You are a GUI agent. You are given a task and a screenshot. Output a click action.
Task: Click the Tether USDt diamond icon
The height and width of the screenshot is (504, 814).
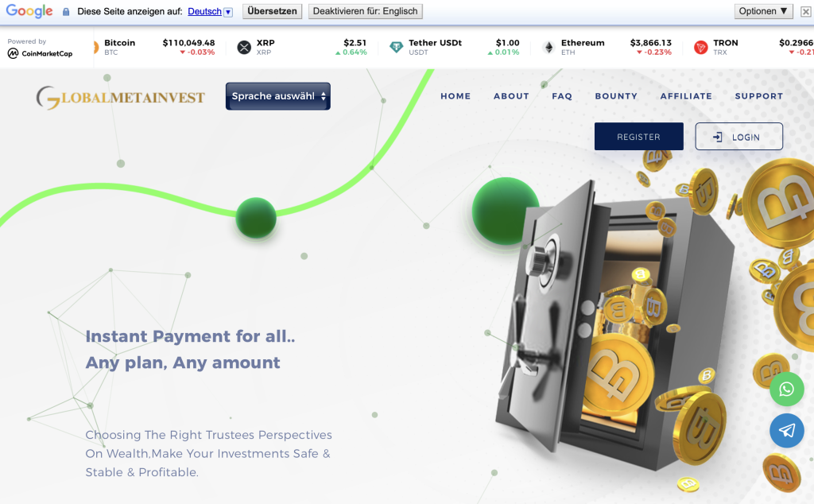(396, 47)
